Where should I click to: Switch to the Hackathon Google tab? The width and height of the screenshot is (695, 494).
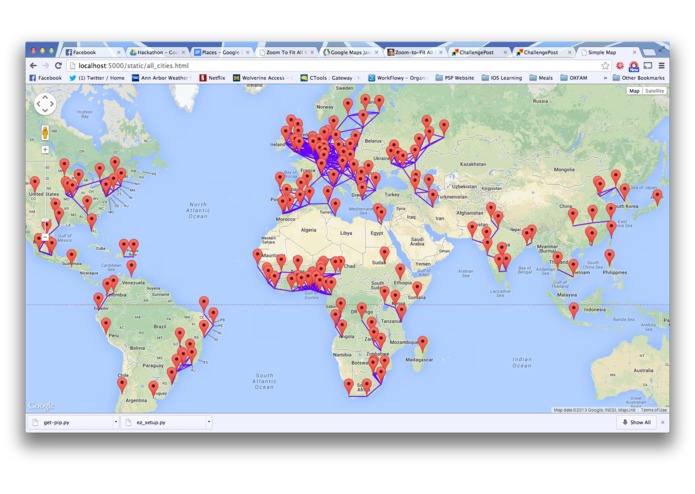pos(157,52)
